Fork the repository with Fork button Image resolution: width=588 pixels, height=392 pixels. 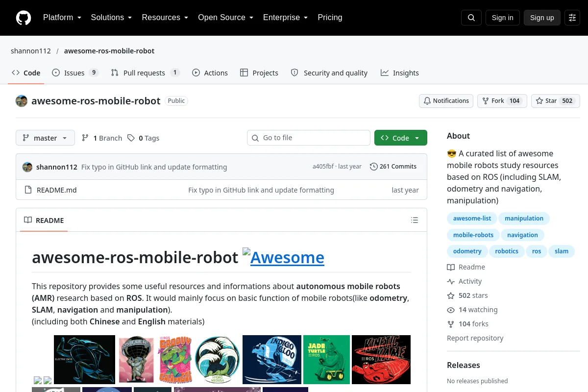point(502,101)
